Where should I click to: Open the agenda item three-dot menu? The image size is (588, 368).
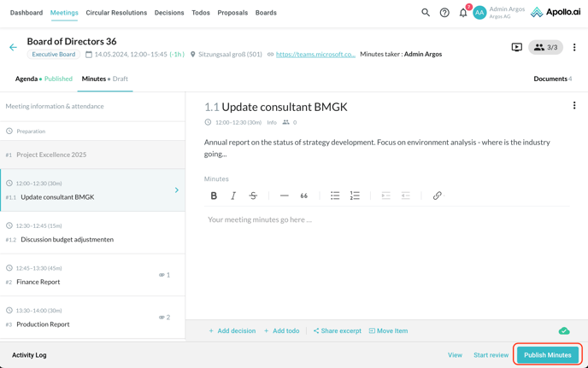point(574,106)
